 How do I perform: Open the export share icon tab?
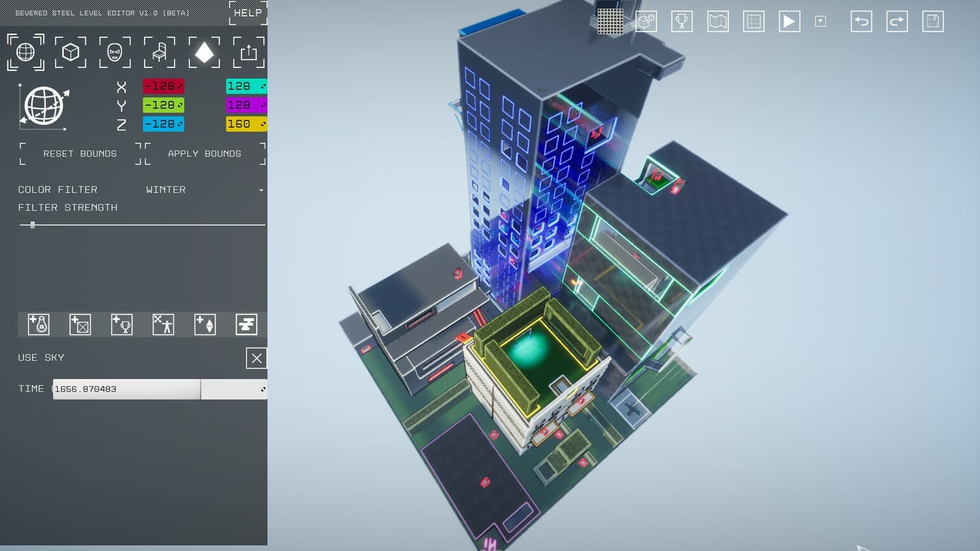249,52
